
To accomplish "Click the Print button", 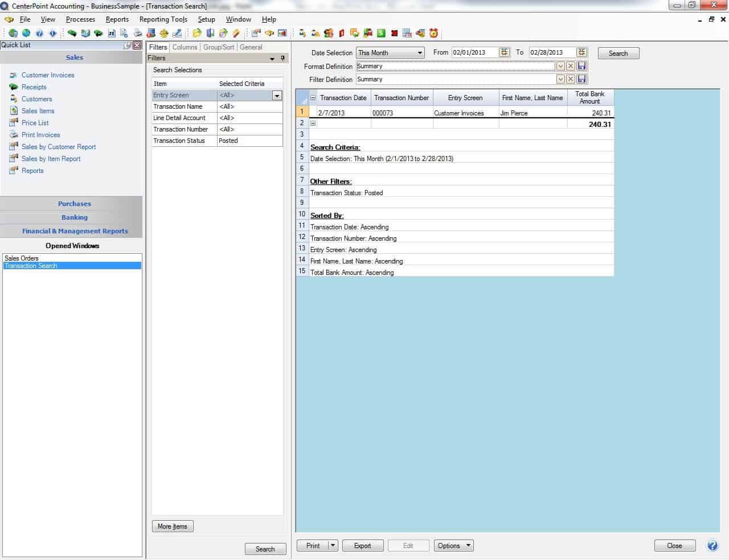I will 313,546.
